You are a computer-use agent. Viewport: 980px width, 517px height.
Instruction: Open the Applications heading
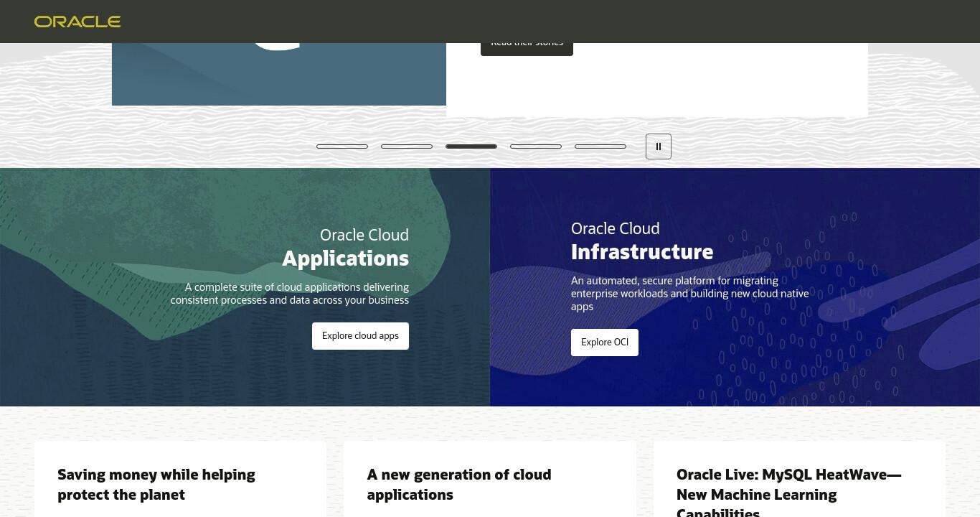click(346, 258)
